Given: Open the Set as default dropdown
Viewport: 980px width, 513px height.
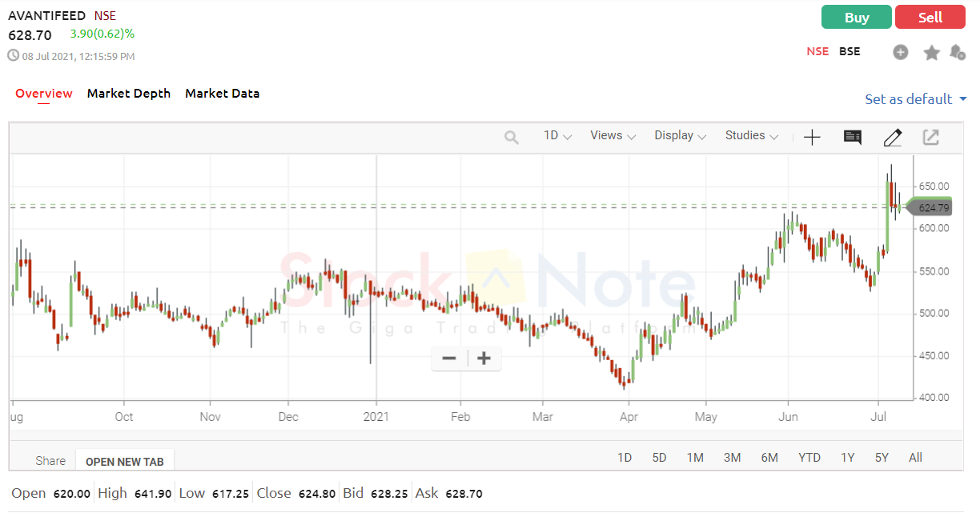Looking at the screenshot, I should tap(916, 99).
